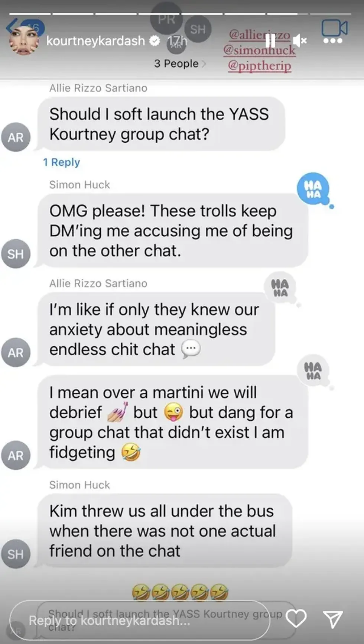This screenshot has height=644, width=364.
Task: Select the SH avatar beside trolls message
Action: click(16, 254)
